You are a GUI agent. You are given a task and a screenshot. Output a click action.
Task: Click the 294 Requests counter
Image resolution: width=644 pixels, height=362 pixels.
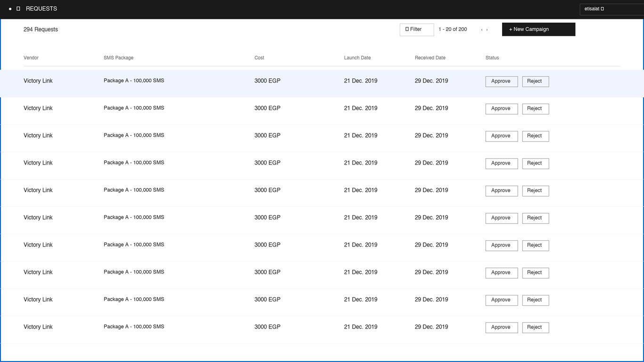point(41,29)
